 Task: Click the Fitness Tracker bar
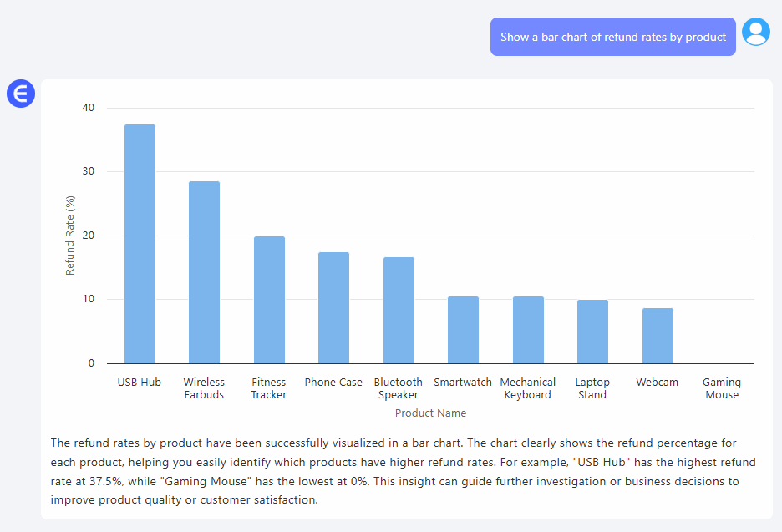pos(269,300)
